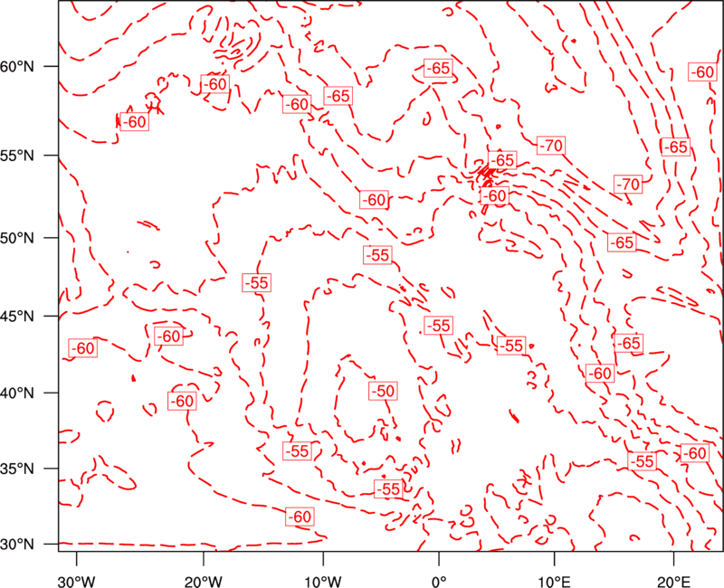
Task: Select the 35°N latitude axis label
Action: point(17,469)
